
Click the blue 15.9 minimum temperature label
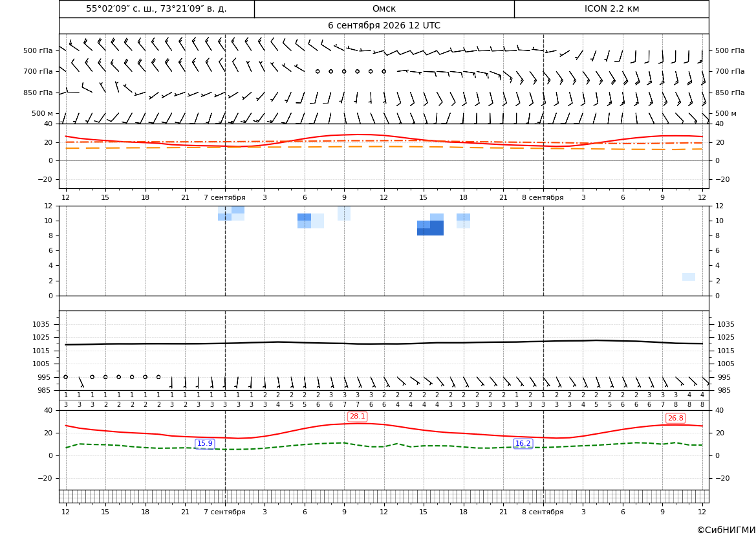(205, 443)
